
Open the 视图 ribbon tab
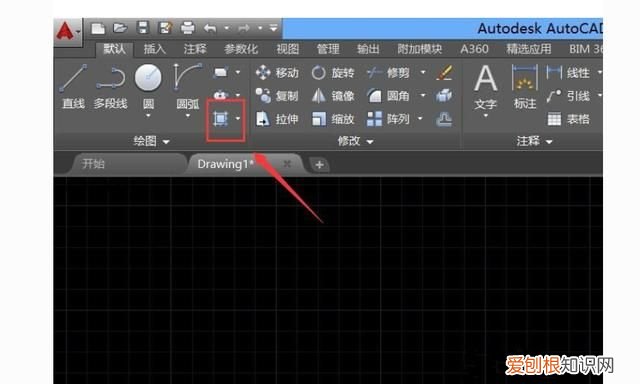[288, 49]
